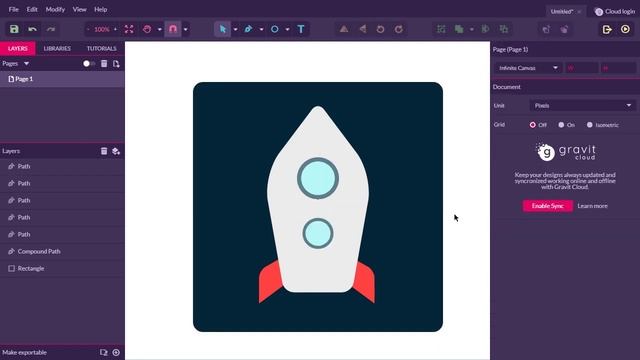Click the Present play icon
The height and width of the screenshot is (360, 640).
tap(625, 29)
